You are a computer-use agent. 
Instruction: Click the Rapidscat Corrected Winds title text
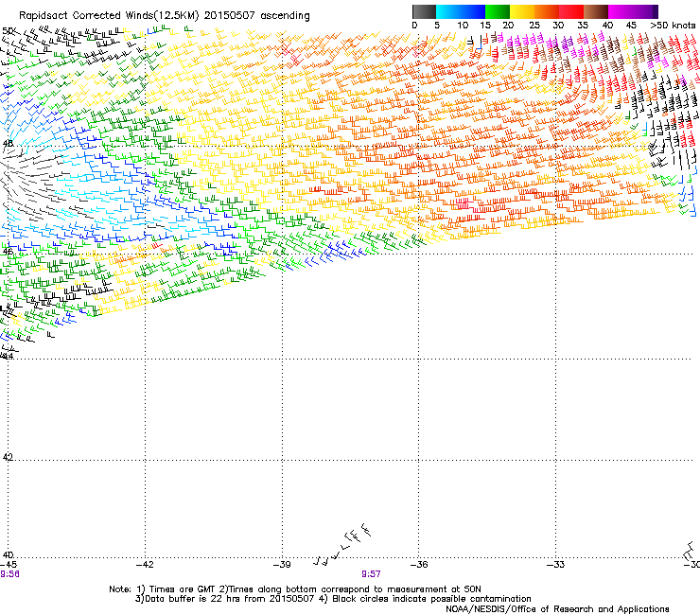(165, 16)
